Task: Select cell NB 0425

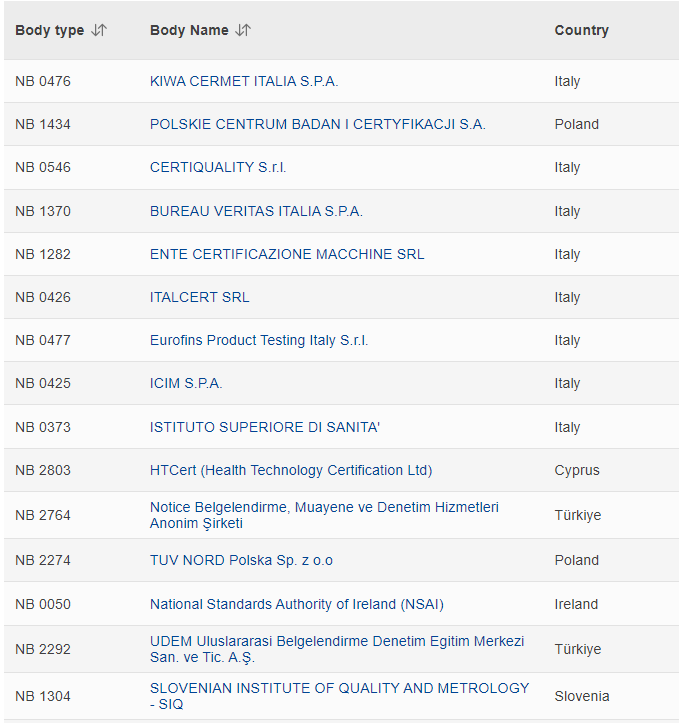Action: coord(43,383)
